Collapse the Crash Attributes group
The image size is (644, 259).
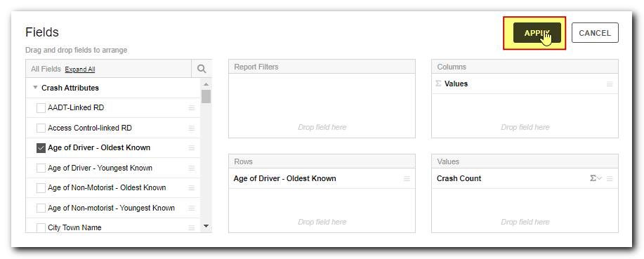pyautogui.click(x=35, y=88)
